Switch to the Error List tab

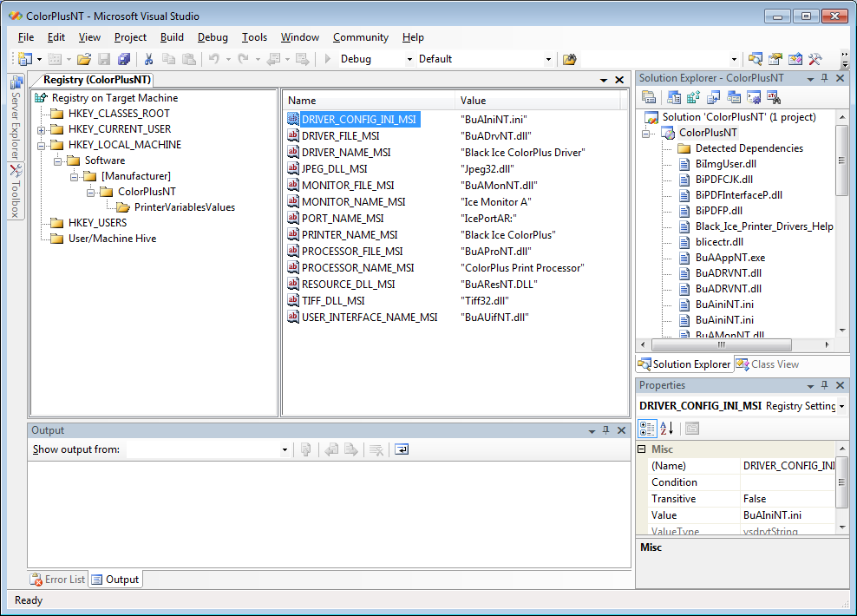pos(58,580)
